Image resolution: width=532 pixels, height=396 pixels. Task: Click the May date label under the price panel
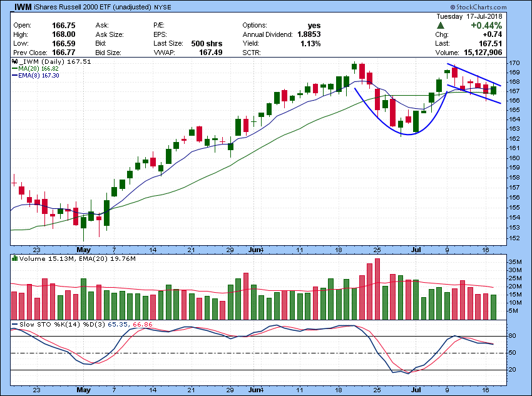[83, 250]
